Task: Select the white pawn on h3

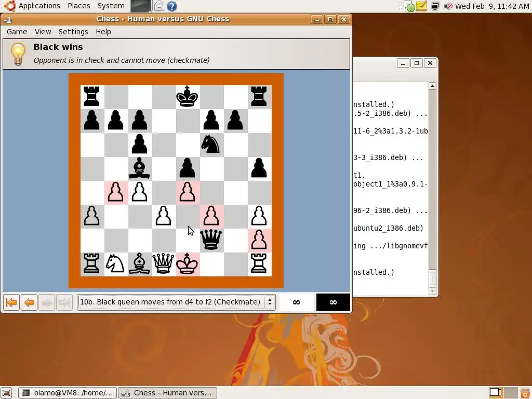Action: coord(259,216)
